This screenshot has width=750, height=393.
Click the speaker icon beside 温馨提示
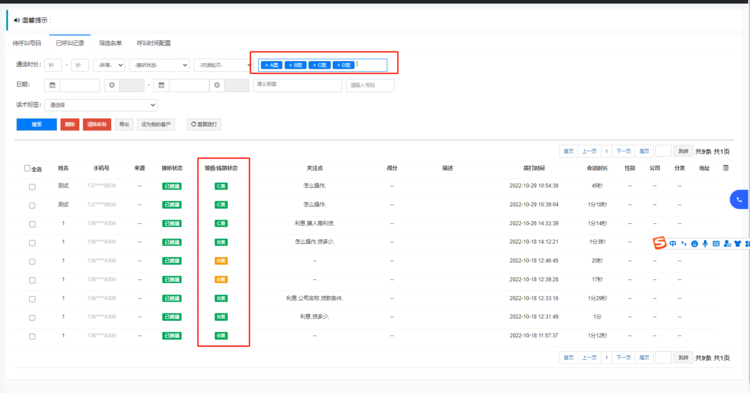coord(17,20)
